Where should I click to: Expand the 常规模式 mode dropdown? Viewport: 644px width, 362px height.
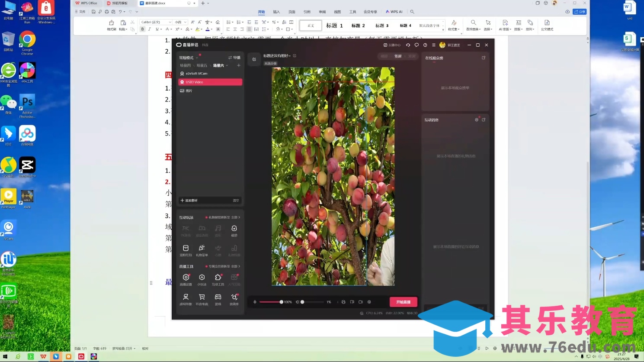(197, 58)
